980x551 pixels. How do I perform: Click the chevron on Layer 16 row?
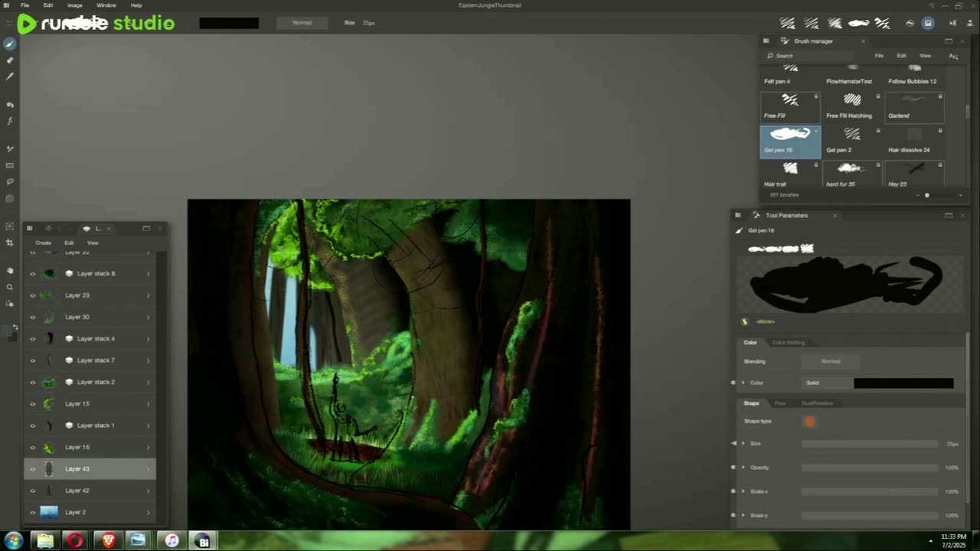click(149, 447)
